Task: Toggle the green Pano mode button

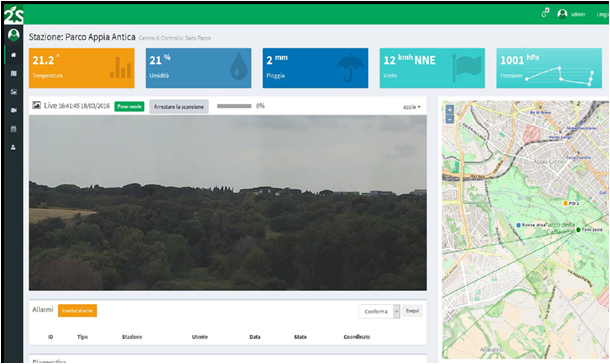Action: (x=129, y=107)
